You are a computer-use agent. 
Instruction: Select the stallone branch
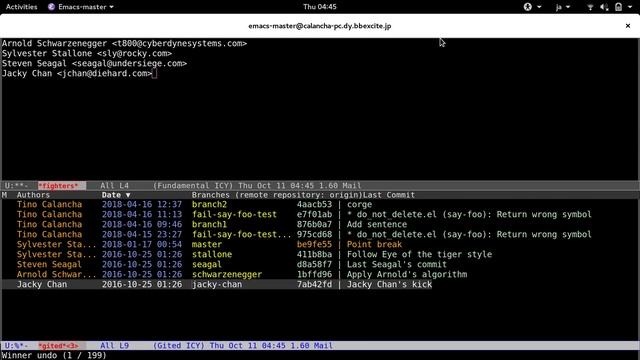coord(212,254)
